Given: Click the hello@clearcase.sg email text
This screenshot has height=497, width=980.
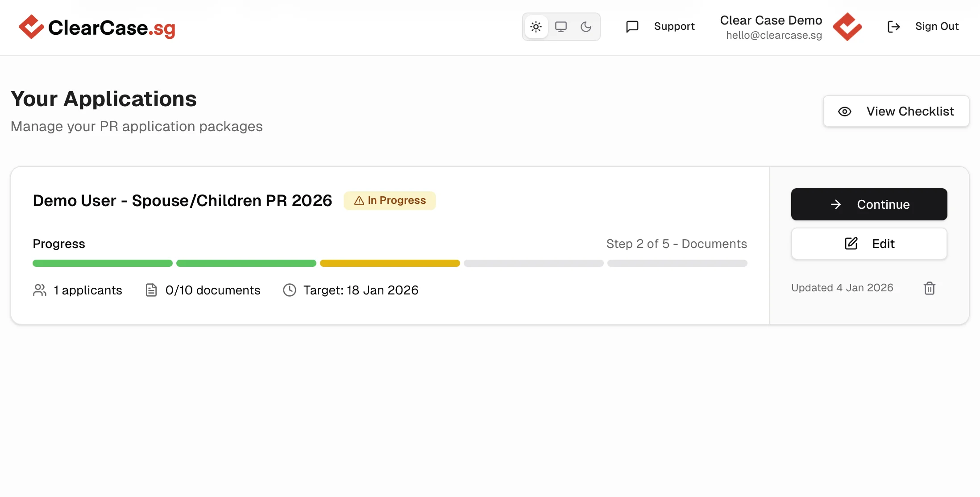Looking at the screenshot, I should point(774,35).
